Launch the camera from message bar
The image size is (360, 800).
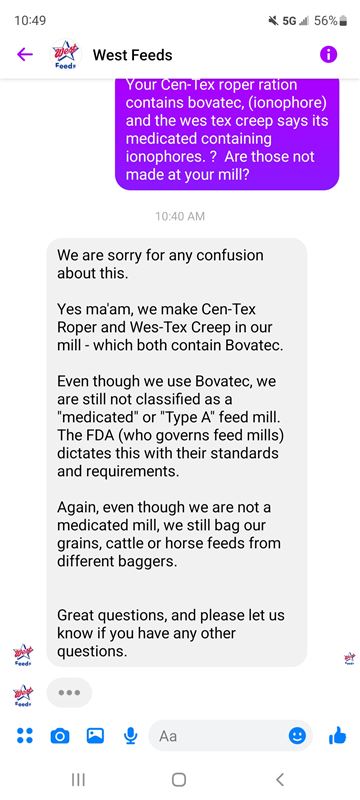60,736
